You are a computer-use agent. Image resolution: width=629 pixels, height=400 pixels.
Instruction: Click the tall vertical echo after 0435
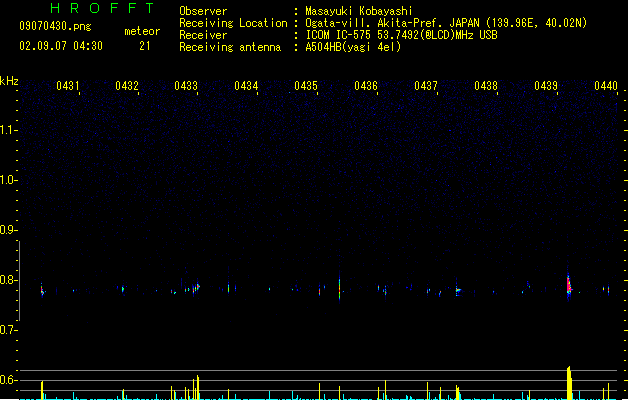[x=339, y=287]
